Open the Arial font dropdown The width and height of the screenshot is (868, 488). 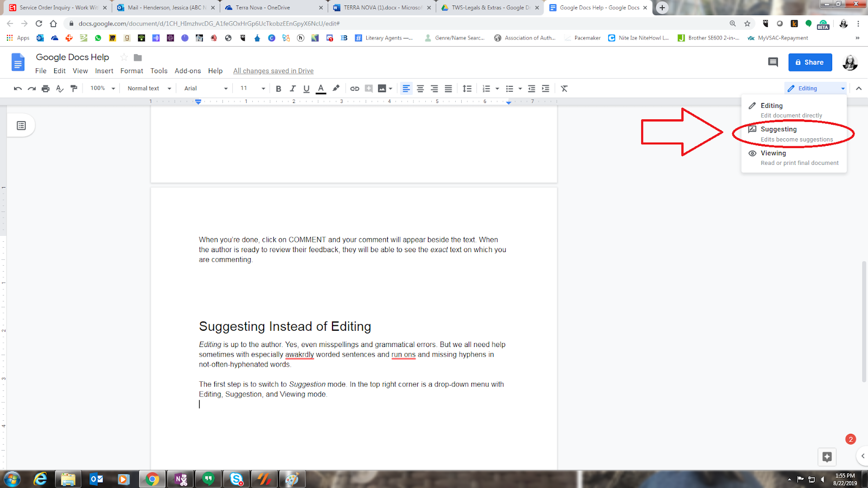(x=206, y=88)
